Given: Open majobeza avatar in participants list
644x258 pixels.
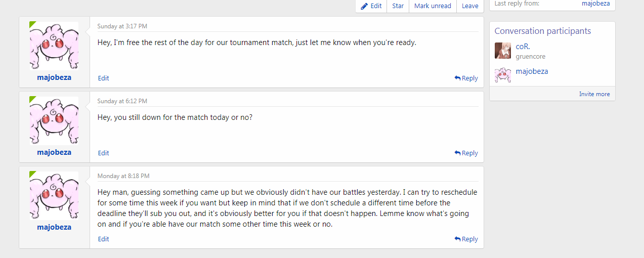Looking at the screenshot, I should click(503, 74).
